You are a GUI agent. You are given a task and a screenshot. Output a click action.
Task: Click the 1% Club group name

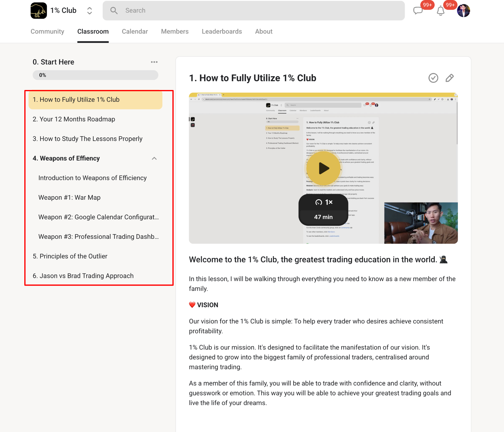(63, 10)
